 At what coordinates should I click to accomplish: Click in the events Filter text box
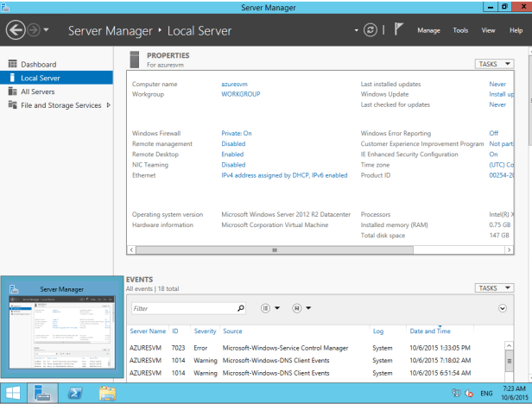[x=183, y=308]
